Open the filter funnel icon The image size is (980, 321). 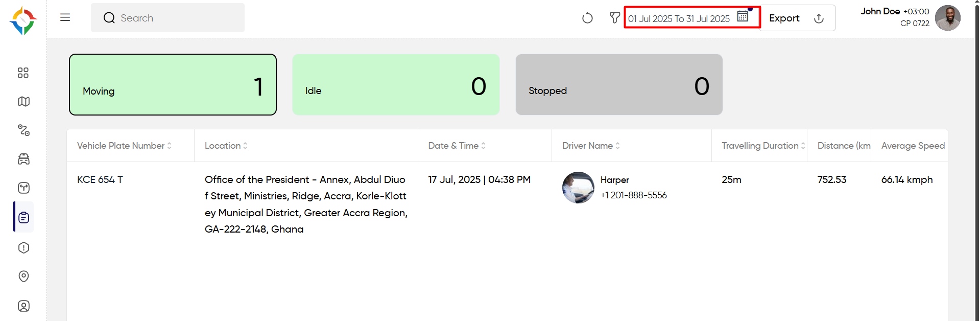click(615, 18)
